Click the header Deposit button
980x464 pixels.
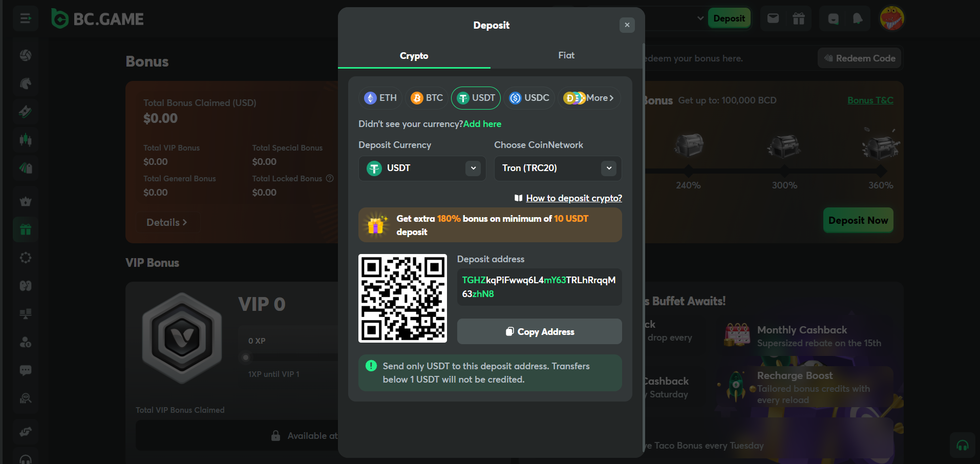tap(729, 18)
